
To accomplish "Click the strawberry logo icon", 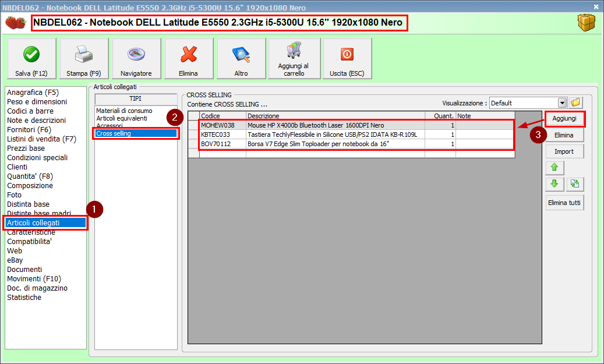I will [x=15, y=23].
